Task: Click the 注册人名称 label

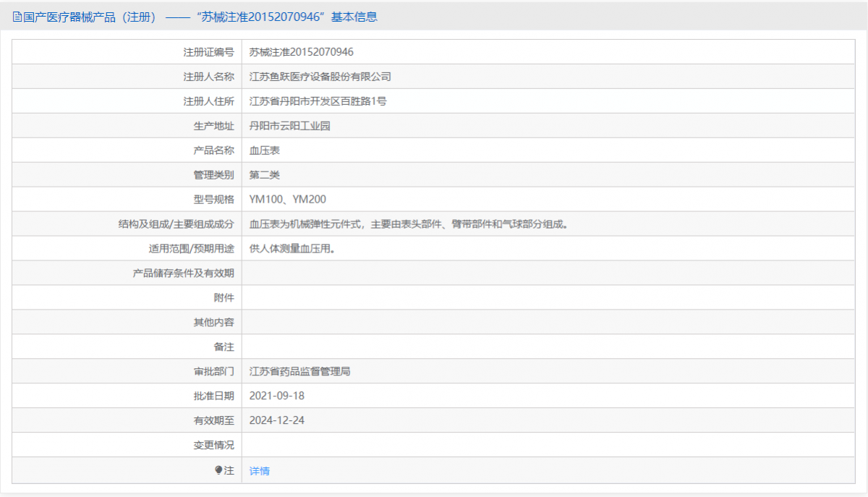Action: (209, 77)
